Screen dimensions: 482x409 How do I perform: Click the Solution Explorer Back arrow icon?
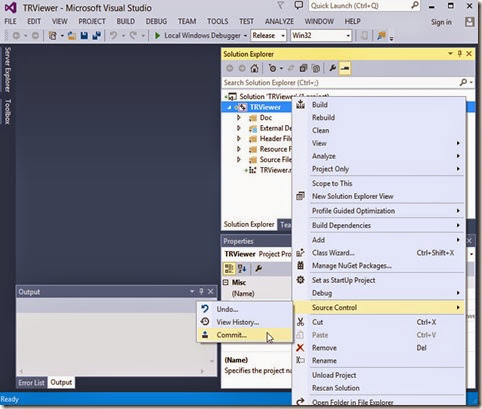pyautogui.click(x=230, y=68)
